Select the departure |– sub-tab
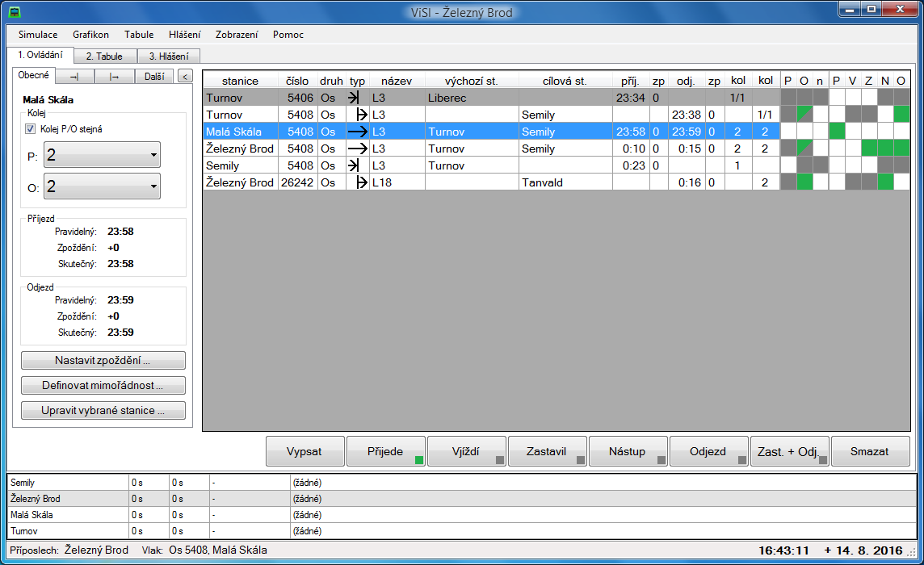Image resolution: width=924 pixels, height=565 pixels. click(115, 77)
